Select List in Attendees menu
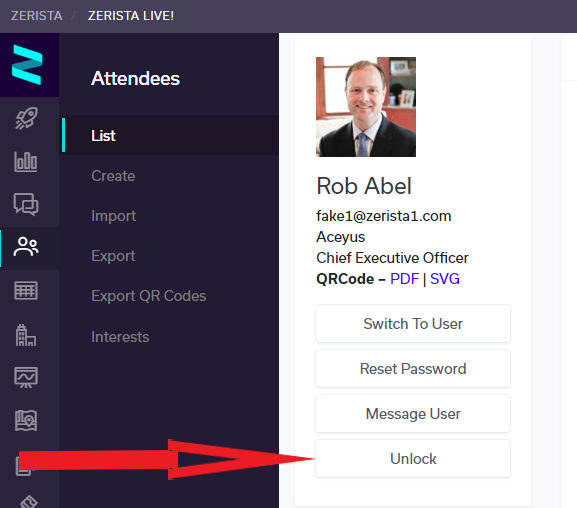 point(103,135)
